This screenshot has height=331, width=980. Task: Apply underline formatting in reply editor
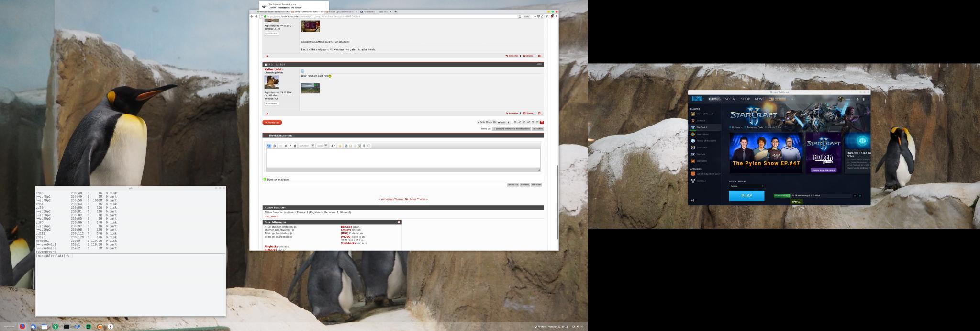295,146
